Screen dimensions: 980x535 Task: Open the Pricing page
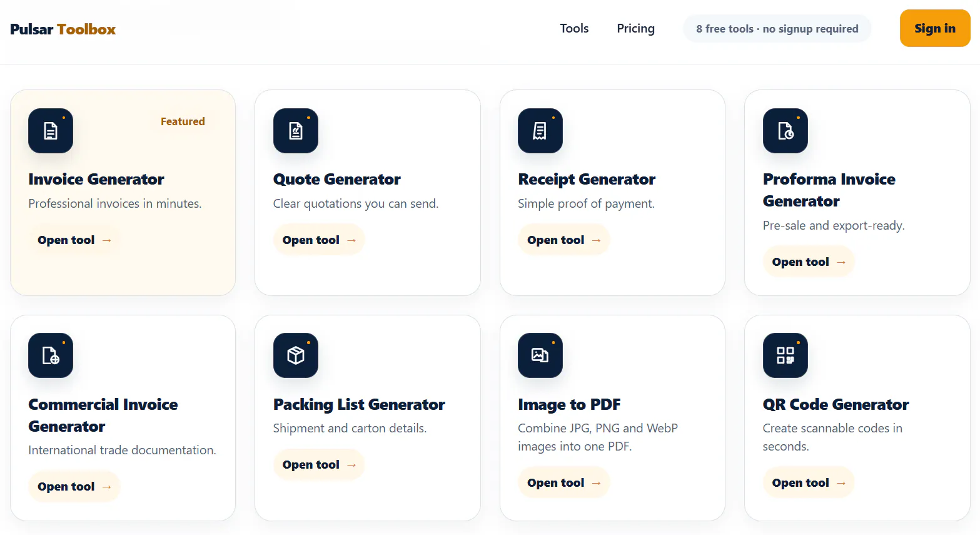(x=635, y=28)
